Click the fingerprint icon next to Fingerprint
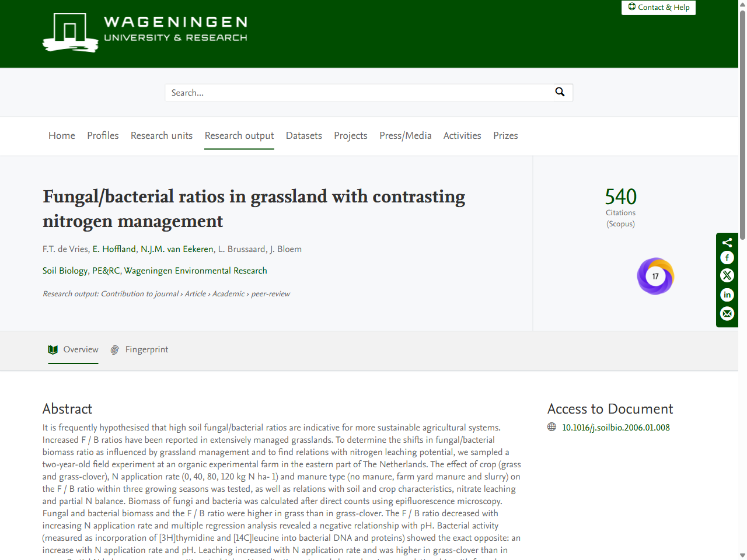 tap(114, 349)
